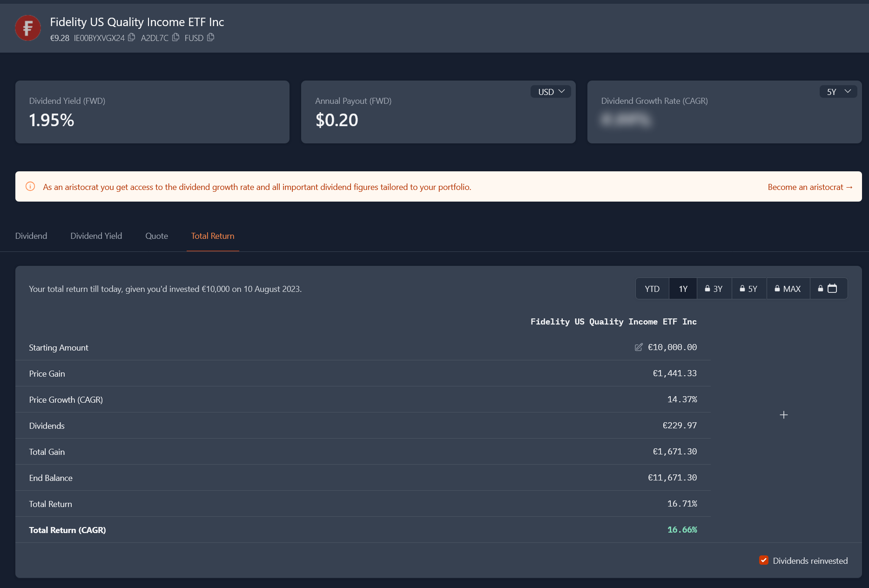This screenshot has height=588, width=869.
Task: Click the 1.95% dividend yield figure
Action: pos(52,120)
